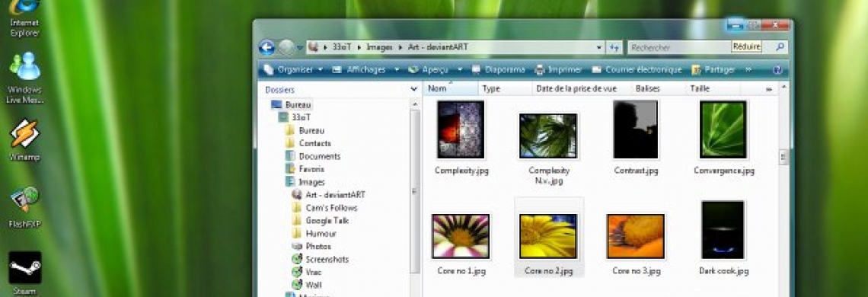Click Partager toolbar button
The image size is (868, 297).
click(713, 70)
